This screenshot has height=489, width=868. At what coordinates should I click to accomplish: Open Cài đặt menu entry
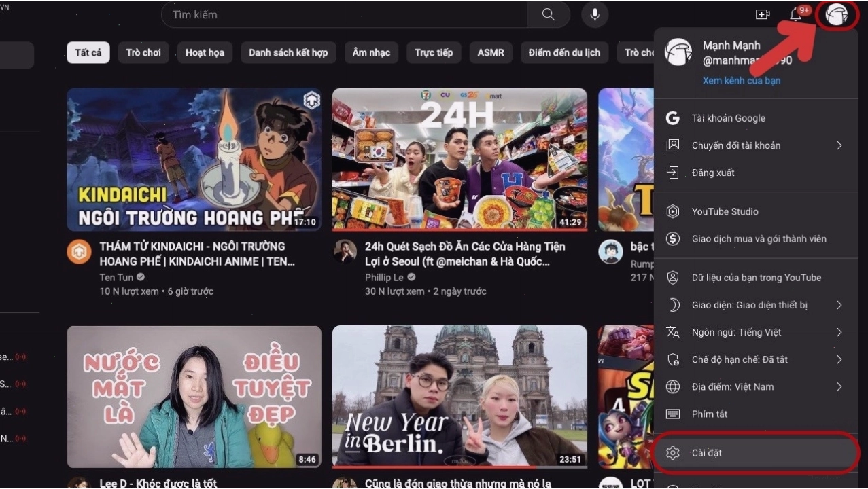(x=756, y=452)
